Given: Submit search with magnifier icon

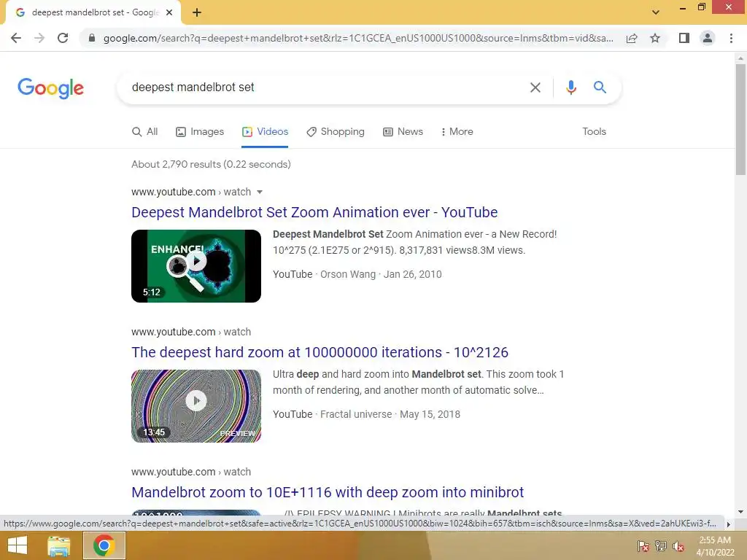Looking at the screenshot, I should pos(600,87).
